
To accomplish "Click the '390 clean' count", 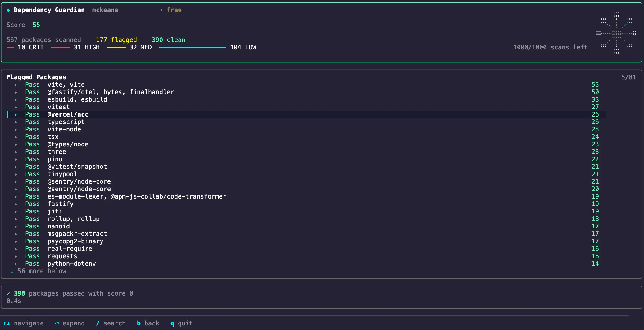I will pyautogui.click(x=169, y=40).
